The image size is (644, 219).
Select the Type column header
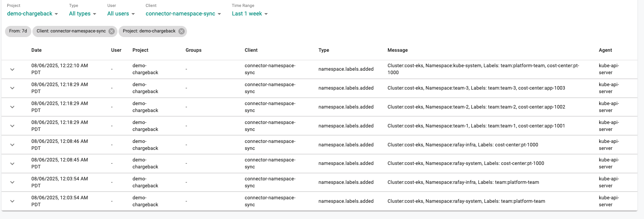point(324,50)
